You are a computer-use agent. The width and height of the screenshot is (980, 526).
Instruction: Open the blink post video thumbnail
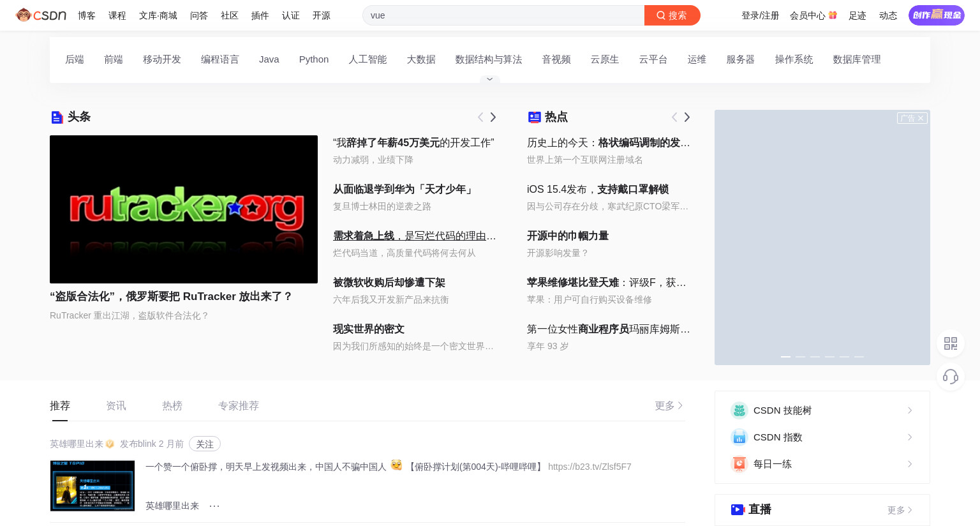click(x=93, y=486)
